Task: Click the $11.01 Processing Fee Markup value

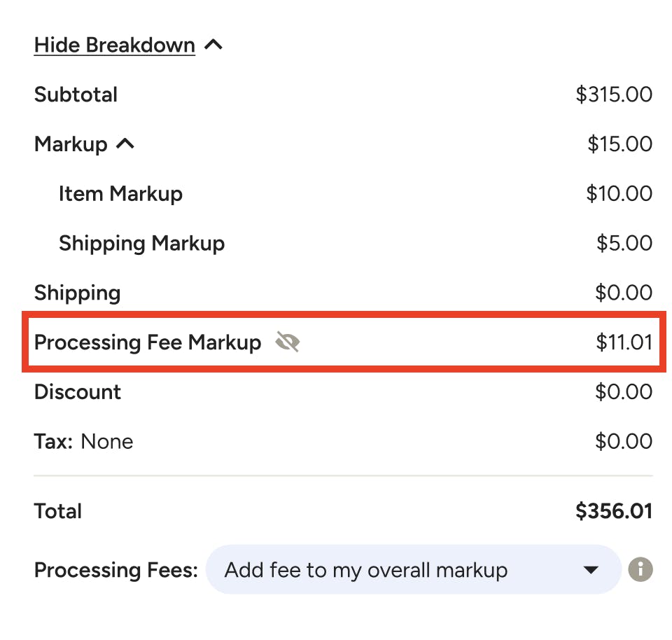Action: [x=625, y=342]
